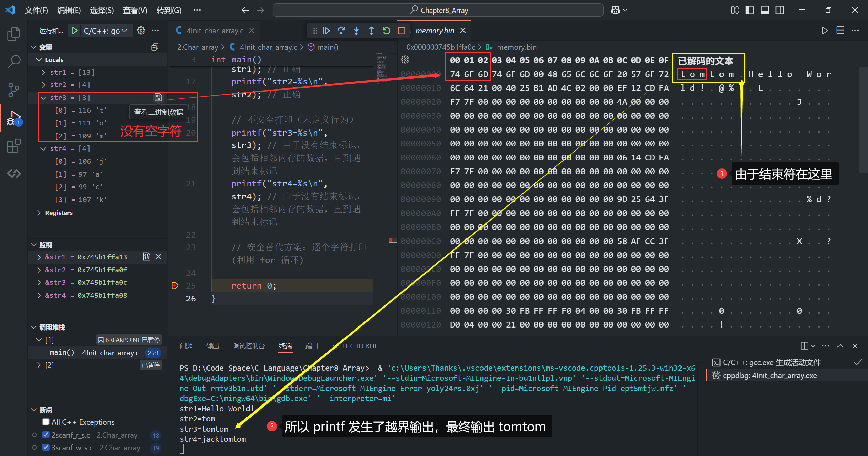Expand the str1 local variable
The width and height of the screenshot is (868, 456).
coord(43,72)
